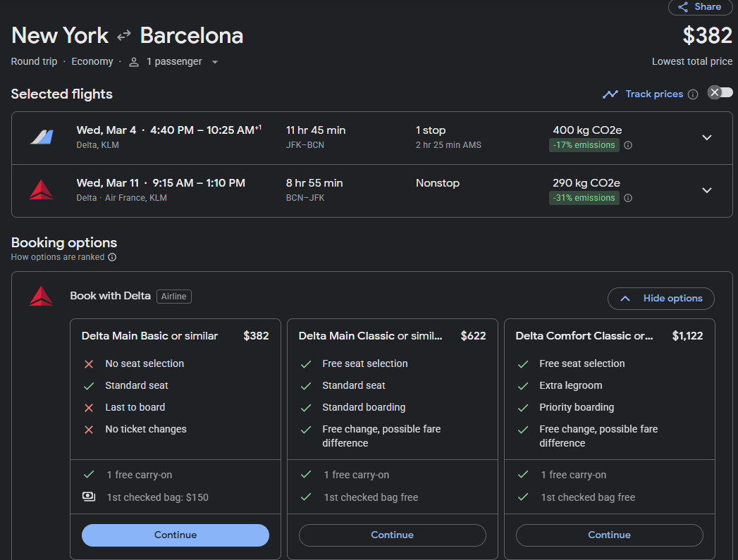This screenshot has height=560, width=738.
Task: Open the passenger count dropdown arrow
Action: tap(214, 62)
